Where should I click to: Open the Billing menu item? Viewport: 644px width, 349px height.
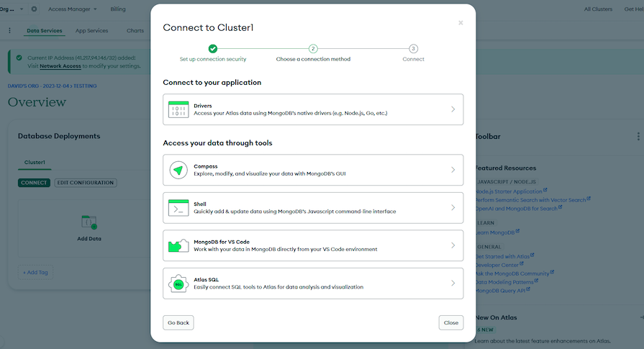coord(118,9)
